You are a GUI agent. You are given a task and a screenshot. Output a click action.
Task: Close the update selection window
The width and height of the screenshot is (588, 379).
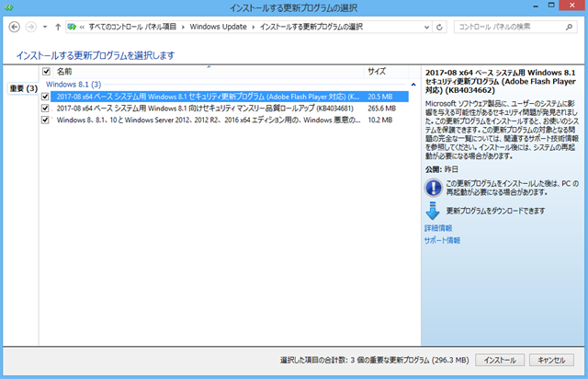[571, 6]
